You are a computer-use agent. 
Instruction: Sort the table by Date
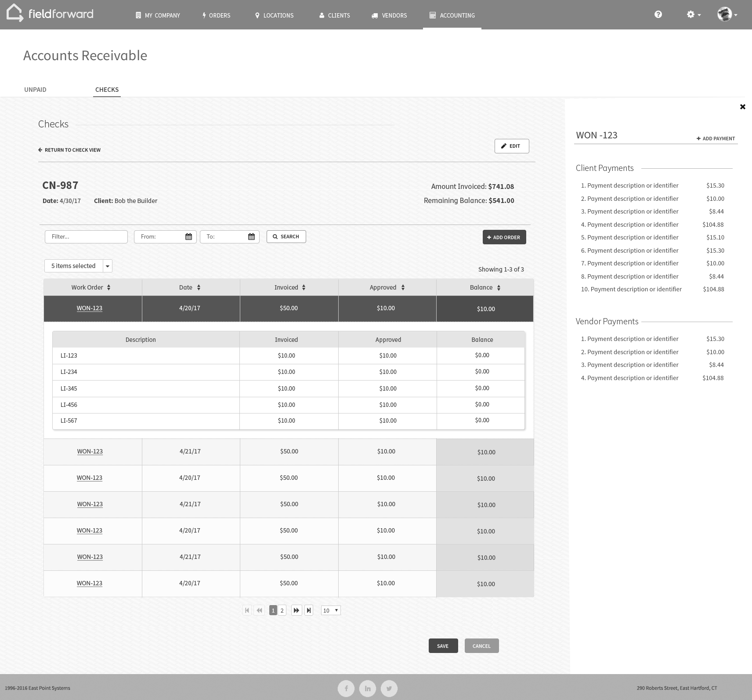(x=199, y=287)
